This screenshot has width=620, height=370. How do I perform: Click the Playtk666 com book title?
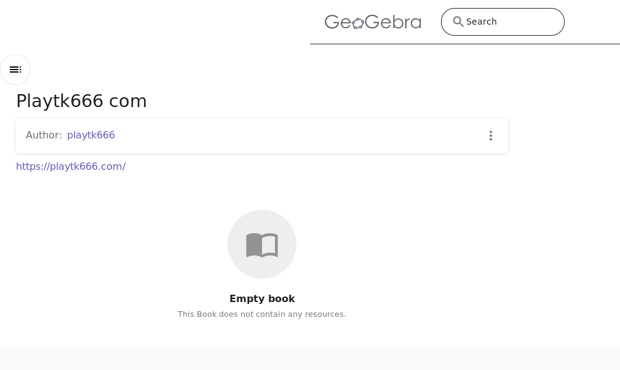pos(81,101)
